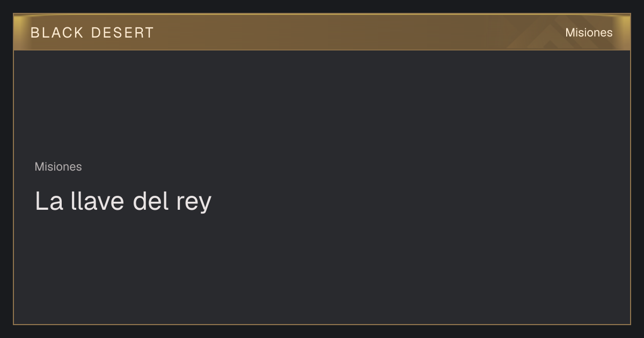This screenshot has width=644, height=338.
Task: Click the dark card area below the title
Action: click(x=322, y=268)
